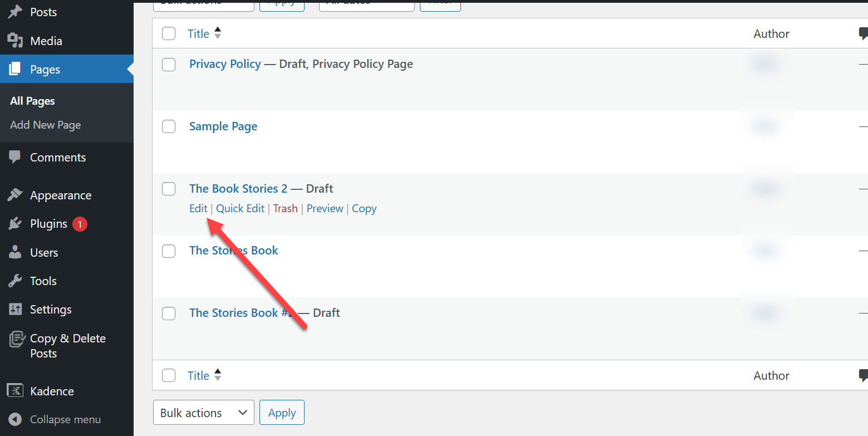Click the Title column link in footer

[x=198, y=375]
